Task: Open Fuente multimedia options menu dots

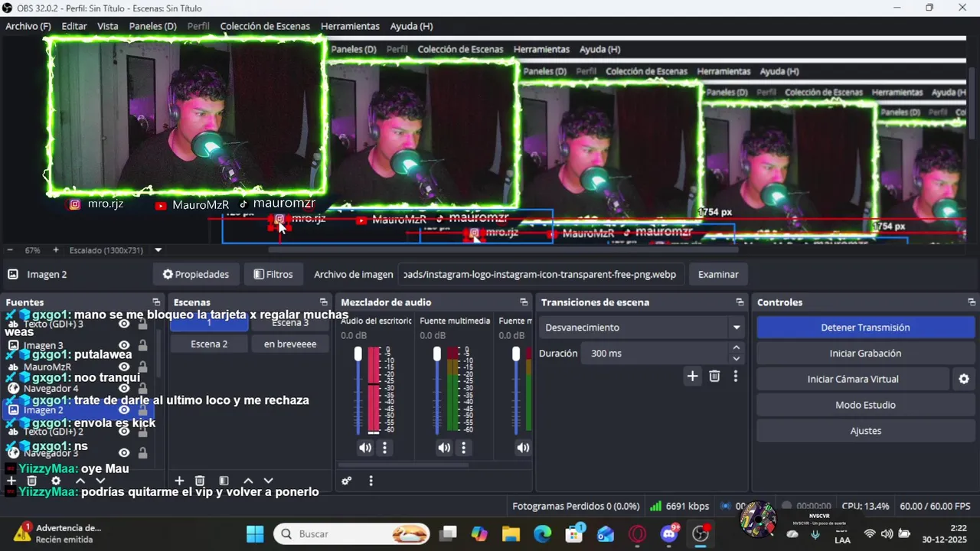Action: [x=464, y=448]
